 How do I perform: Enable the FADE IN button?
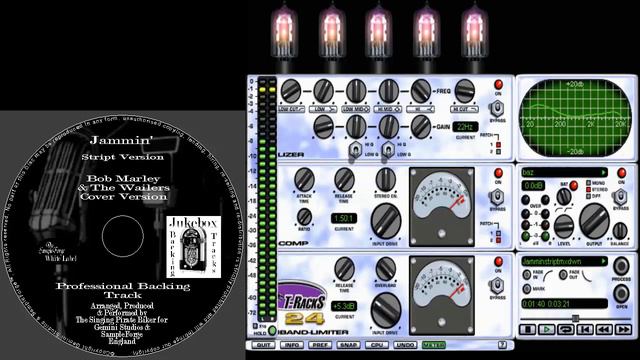(x=527, y=274)
